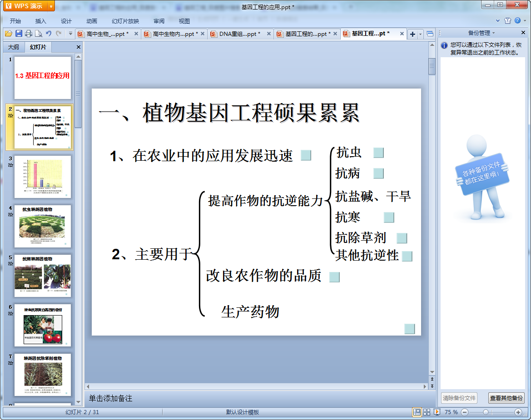Select slide 1 thumbnail 基因工程的应用
531x420 pixels.
43,78
